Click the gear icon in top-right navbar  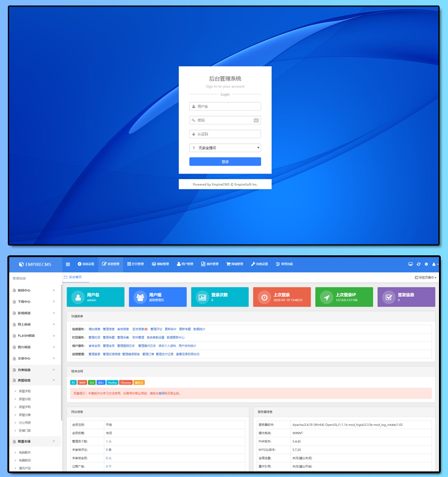pos(426,264)
